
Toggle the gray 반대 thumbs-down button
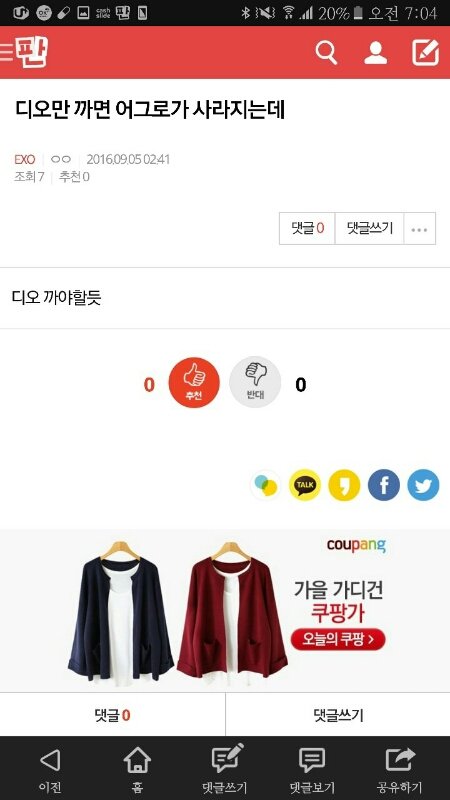255,383
